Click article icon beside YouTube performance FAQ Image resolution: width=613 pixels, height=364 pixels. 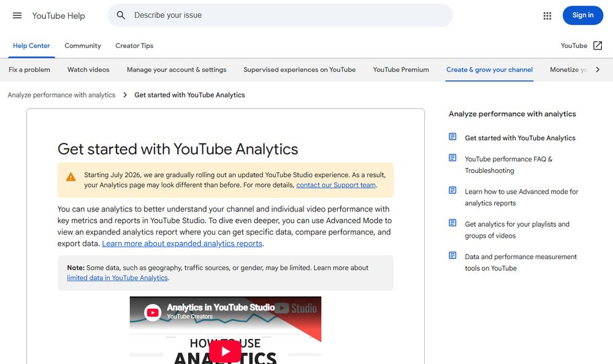pyautogui.click(x=452, y=158)
